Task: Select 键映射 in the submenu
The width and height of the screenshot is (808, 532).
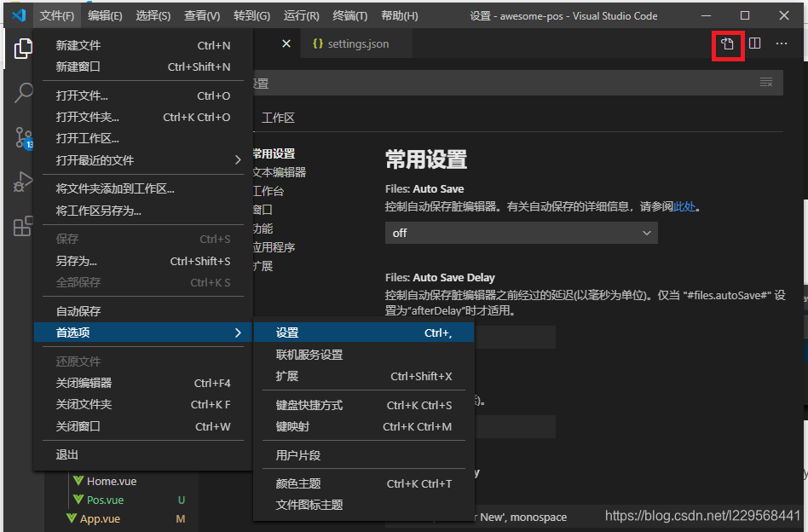Action: [x=364, y=427]
